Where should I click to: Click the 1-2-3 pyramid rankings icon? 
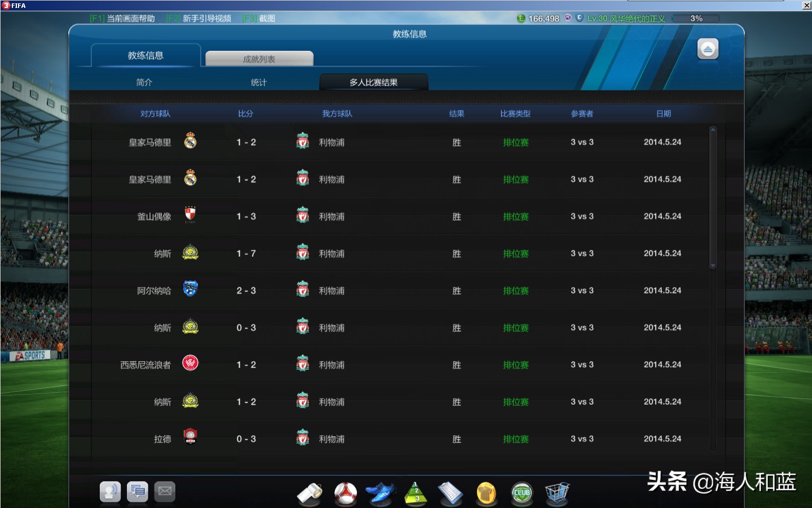click(x=416, y=492)
